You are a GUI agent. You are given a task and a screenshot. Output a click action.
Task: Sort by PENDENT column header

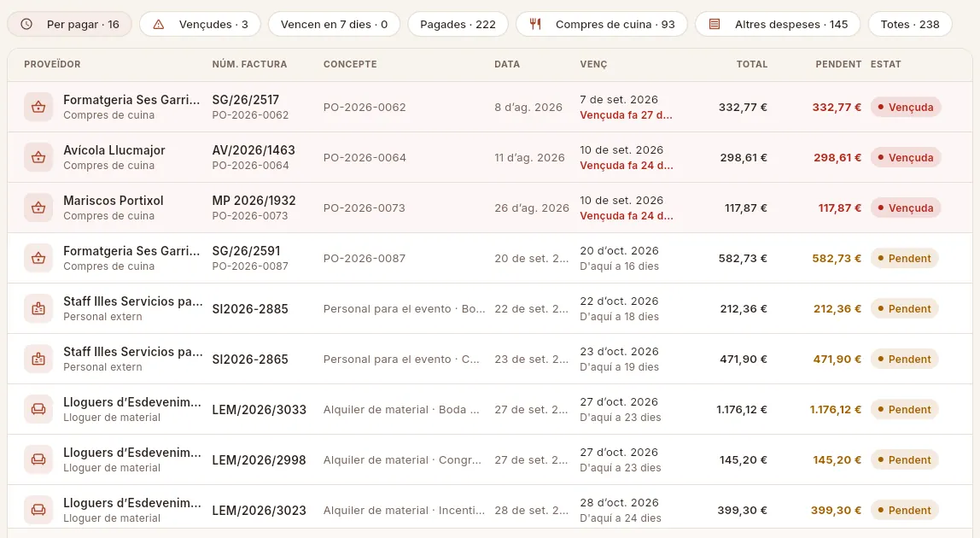[x=838, y=64]
